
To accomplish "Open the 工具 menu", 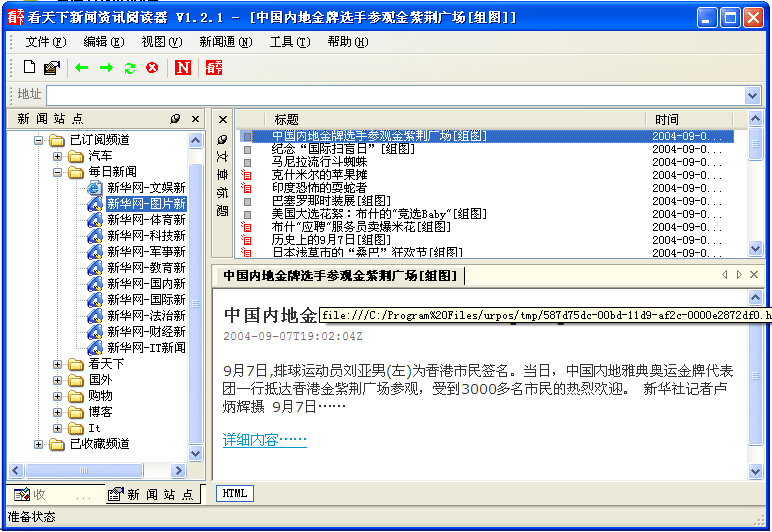I will pyautogui.click(x=288, y=42).
